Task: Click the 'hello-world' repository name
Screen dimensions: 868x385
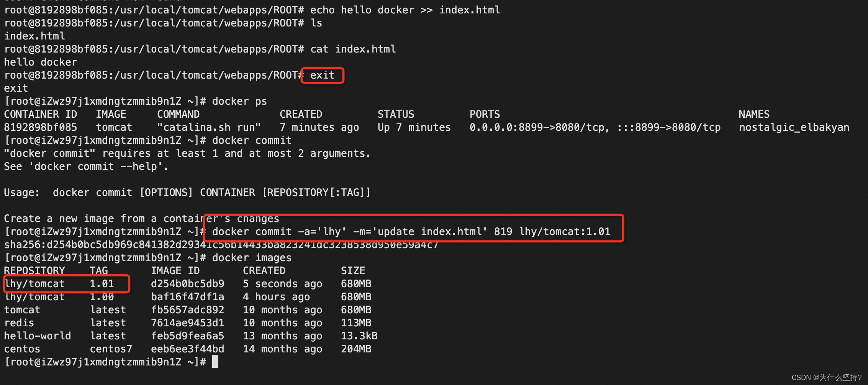Action: pos(38,336)
